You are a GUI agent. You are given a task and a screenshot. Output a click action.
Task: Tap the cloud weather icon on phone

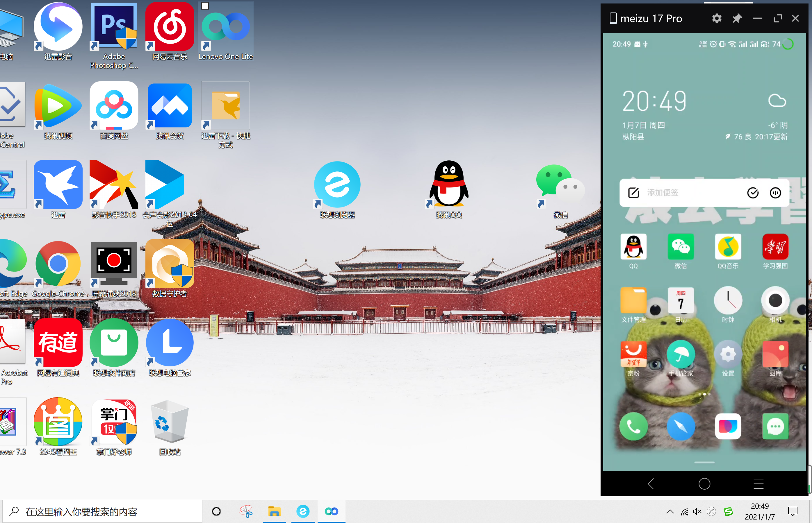pos(777,100)
